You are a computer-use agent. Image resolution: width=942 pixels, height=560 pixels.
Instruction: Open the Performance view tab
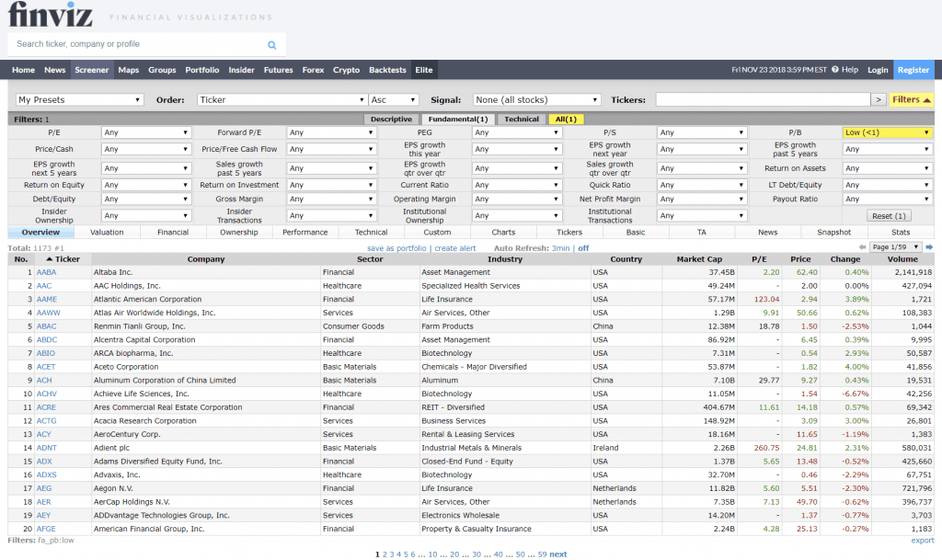305,233
